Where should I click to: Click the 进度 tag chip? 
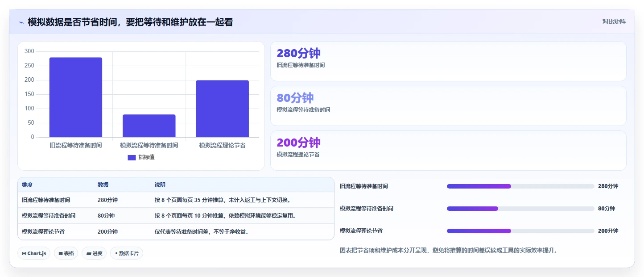point(94,253)
